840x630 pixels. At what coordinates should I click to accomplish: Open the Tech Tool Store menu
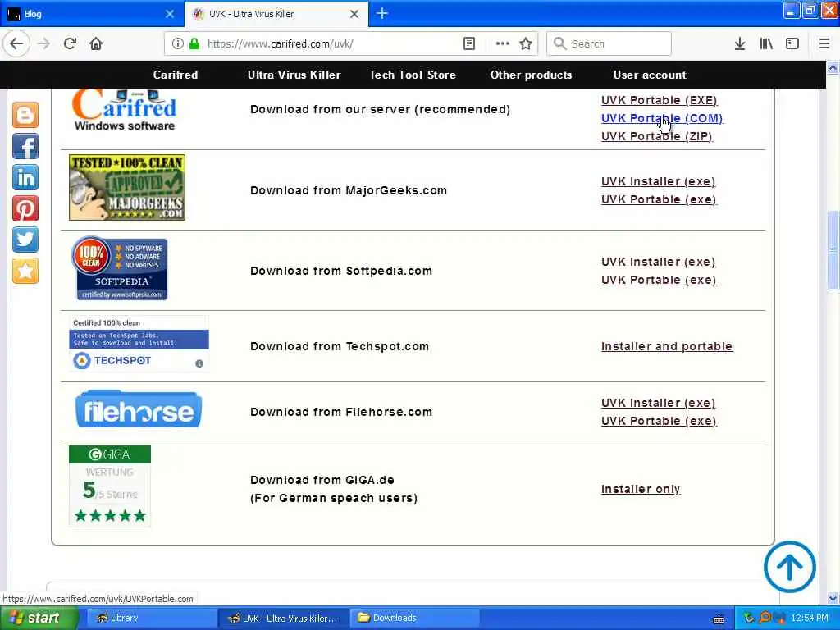click(412, 75)
